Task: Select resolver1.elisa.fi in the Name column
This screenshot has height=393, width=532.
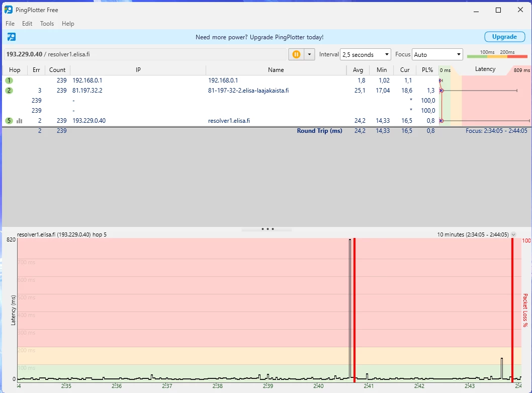Action: pyautogui.click(x=229, y=121)
